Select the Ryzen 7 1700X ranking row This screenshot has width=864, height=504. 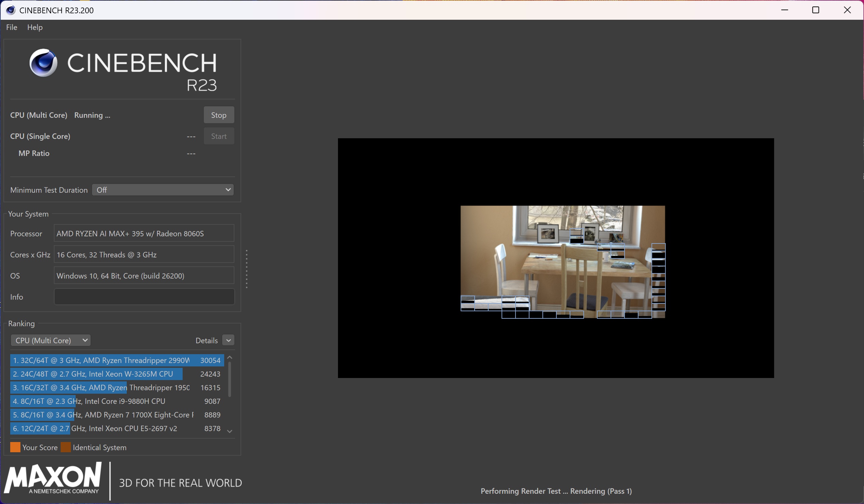[x=117, y=415]
